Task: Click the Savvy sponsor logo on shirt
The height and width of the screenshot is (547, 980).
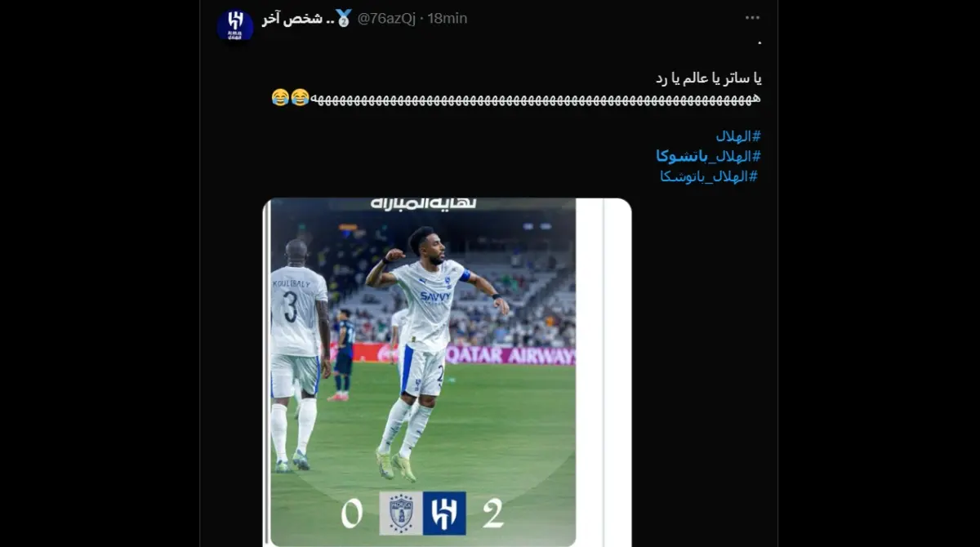Action: tap(435, 297)
